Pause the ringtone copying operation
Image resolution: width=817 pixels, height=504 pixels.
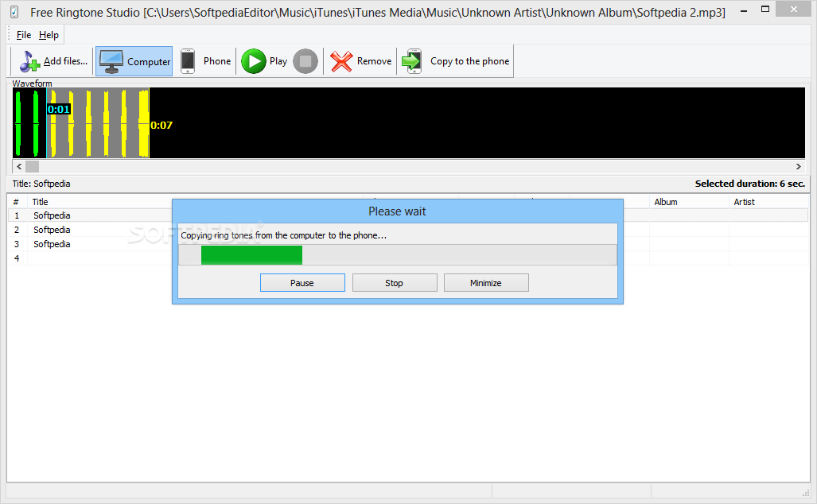[302, 283]
